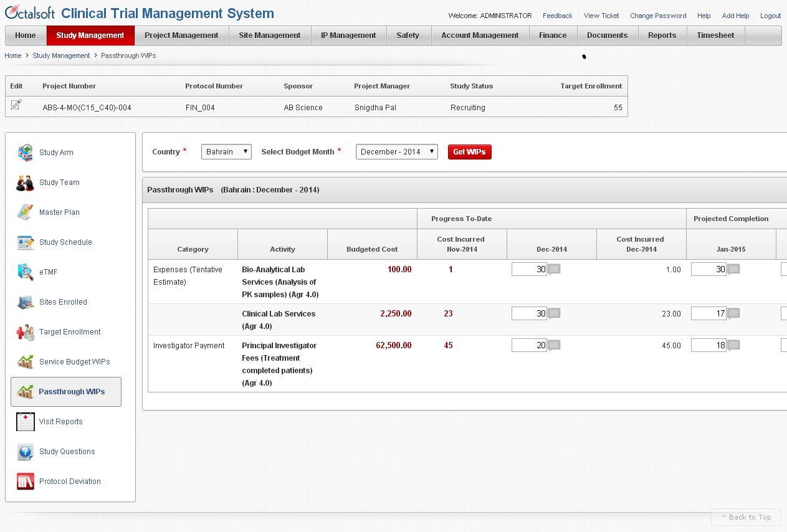Click inside the Dec-2014 value field showing 20

tap(529, 344)
